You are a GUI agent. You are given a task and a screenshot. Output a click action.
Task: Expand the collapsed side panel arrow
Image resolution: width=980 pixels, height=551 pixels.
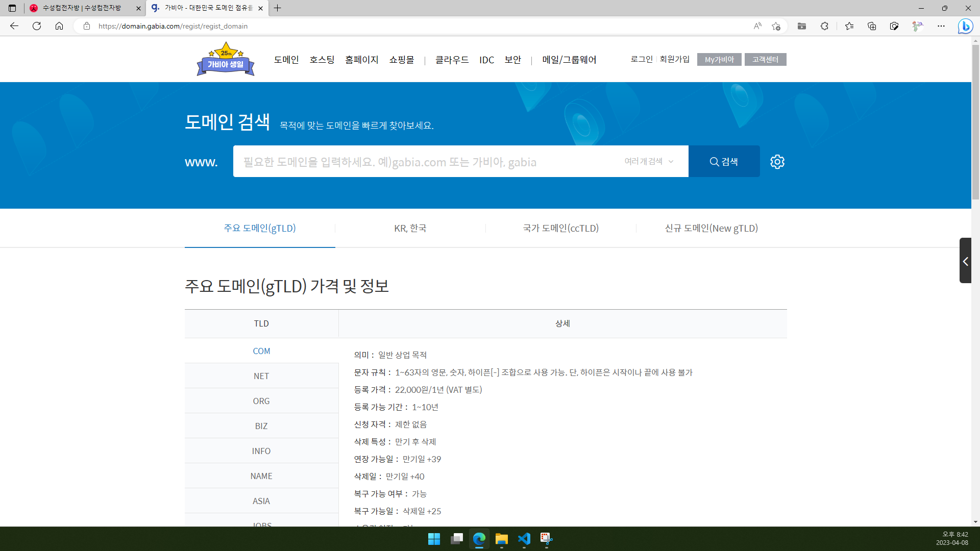point(965,261)
